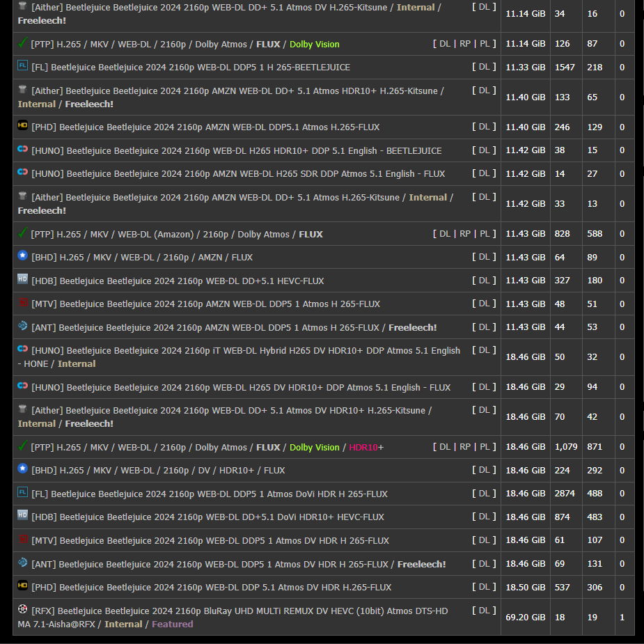Click PL on the PTP Dolby Vision / HDR10+ row
The height and width of the screenshot is (644, 644).
485,447
